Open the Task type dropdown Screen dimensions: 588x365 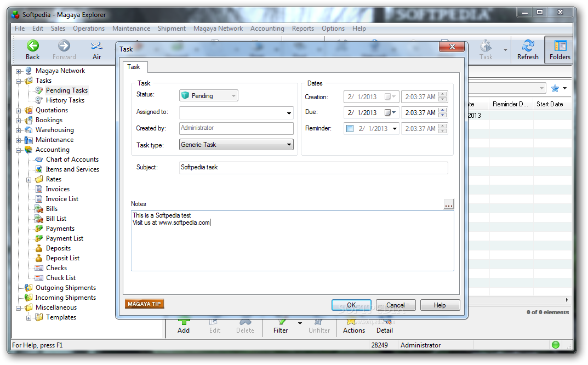coord(236,145)
